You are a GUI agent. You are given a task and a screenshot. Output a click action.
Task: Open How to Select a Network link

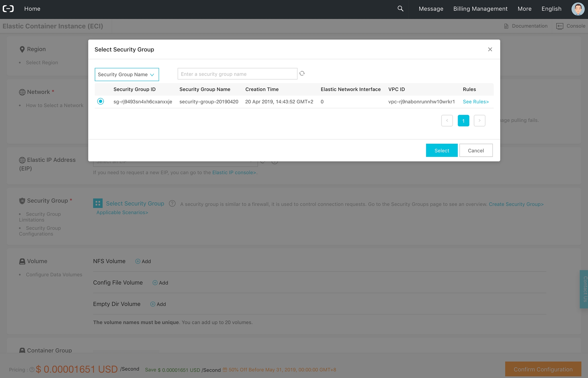click(x=55, y=105)
